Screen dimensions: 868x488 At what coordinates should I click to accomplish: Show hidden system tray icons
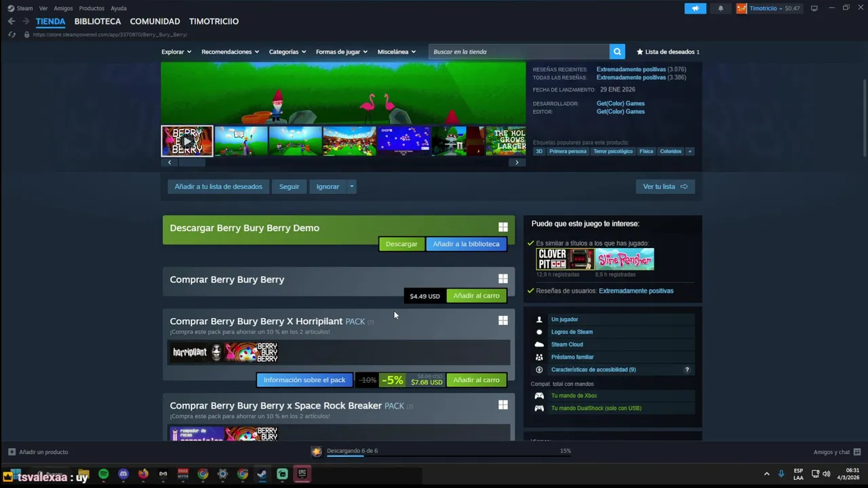[766, 474]
